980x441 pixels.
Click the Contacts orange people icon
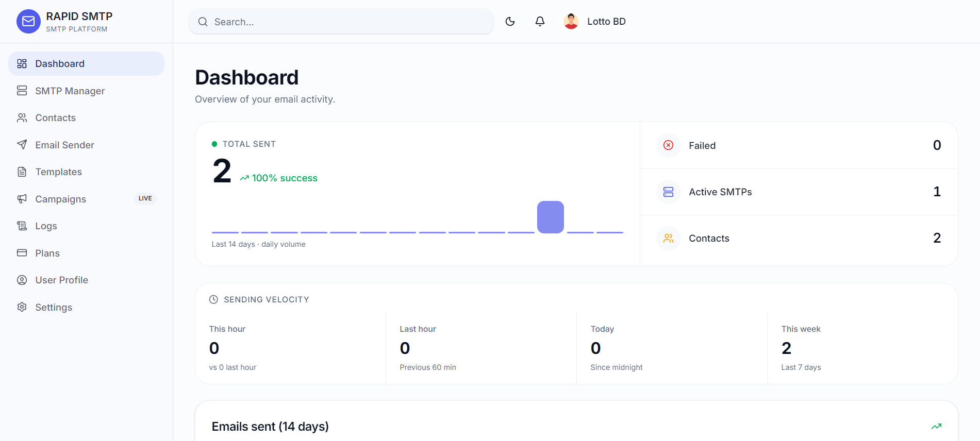668,238
